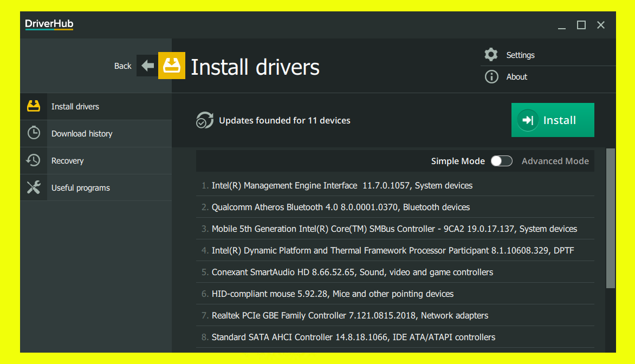Select Realtek PCIe GBE Family Controller entry
The width and height of the screenshot is (635, 364).
pyautogui.click(x=349, y=315)
